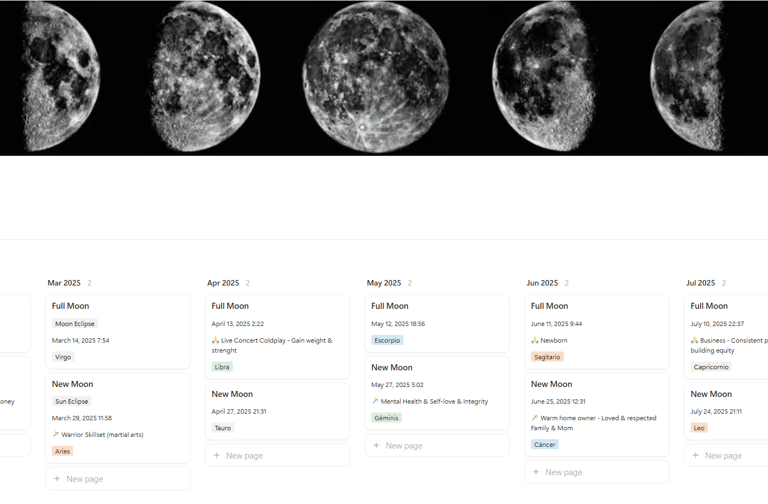Click the Newborn text
This screenshot has height=504, width=768.
click(x=554, y=340)
